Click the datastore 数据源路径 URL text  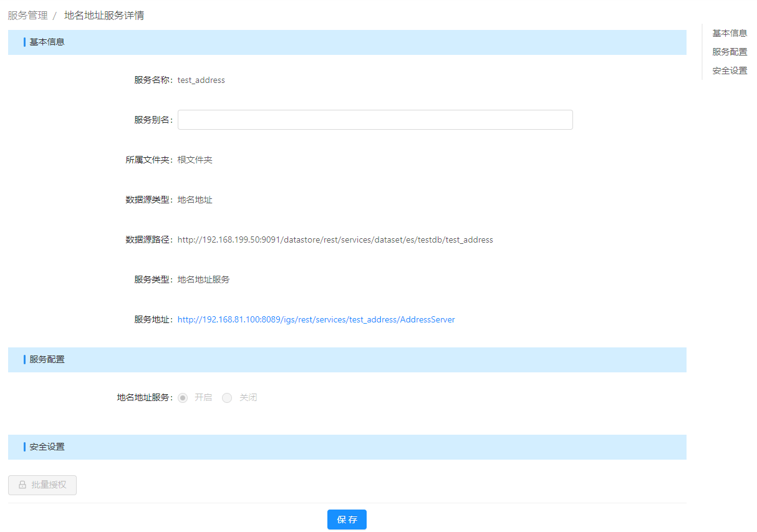tap(335, 239)
